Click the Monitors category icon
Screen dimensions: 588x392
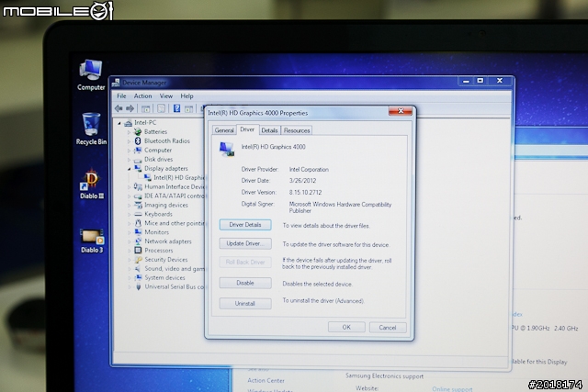(138, 232)
